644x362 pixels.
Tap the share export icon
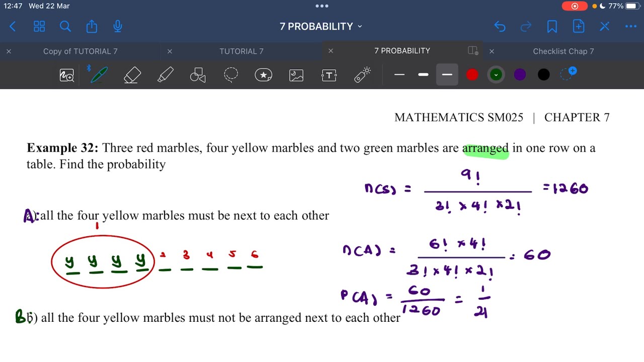pos(92,26)
